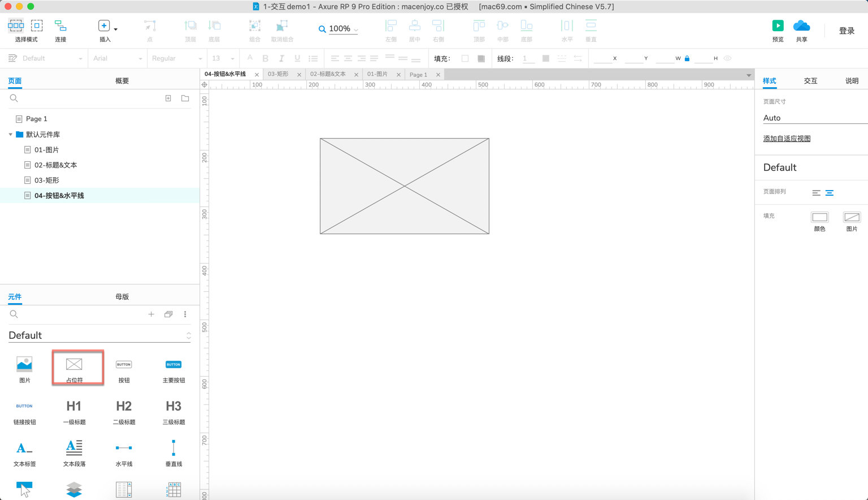Image resolution: width=868 pixels, height=500 pixels.
Task: Click the gray 填充 swatch
Action: (x=481, y=58)
